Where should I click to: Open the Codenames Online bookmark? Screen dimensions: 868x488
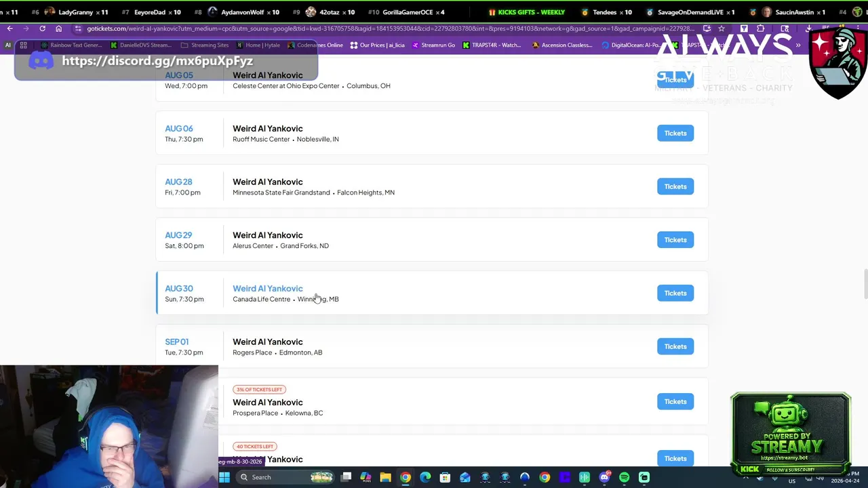click(x=315, y=45)
